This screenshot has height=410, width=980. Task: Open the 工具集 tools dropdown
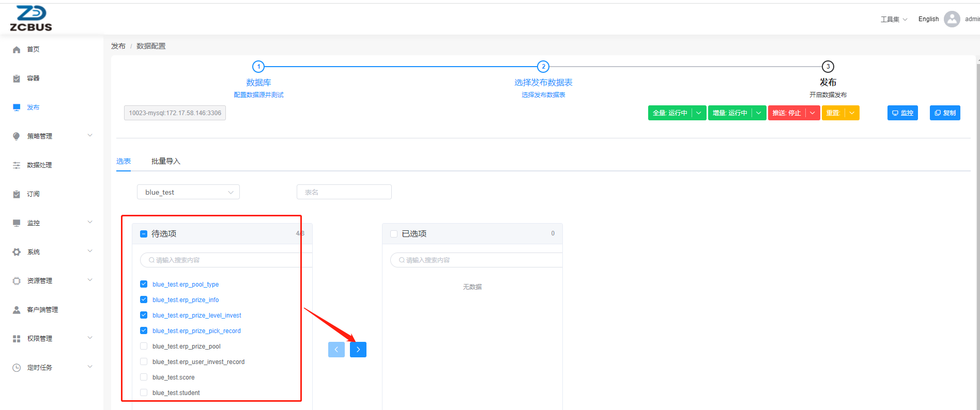pos(894,19)
